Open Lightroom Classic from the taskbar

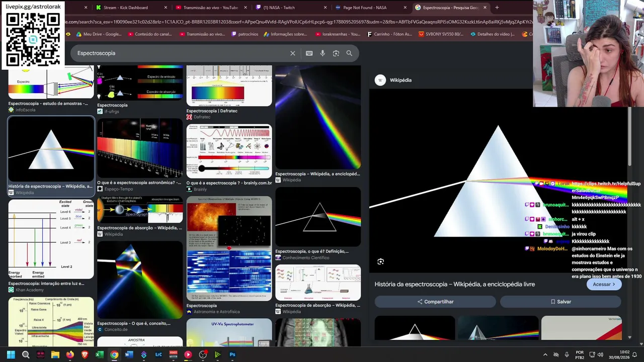pyautogui.click(x=158, y=354)
